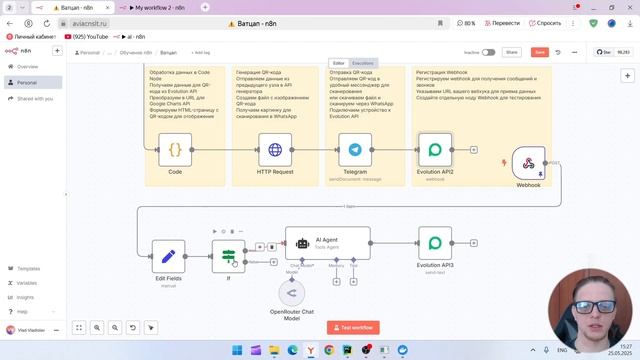640x360 pixels.
Task: Open Shared with you in sidebar
Action: tap(33, 99)
